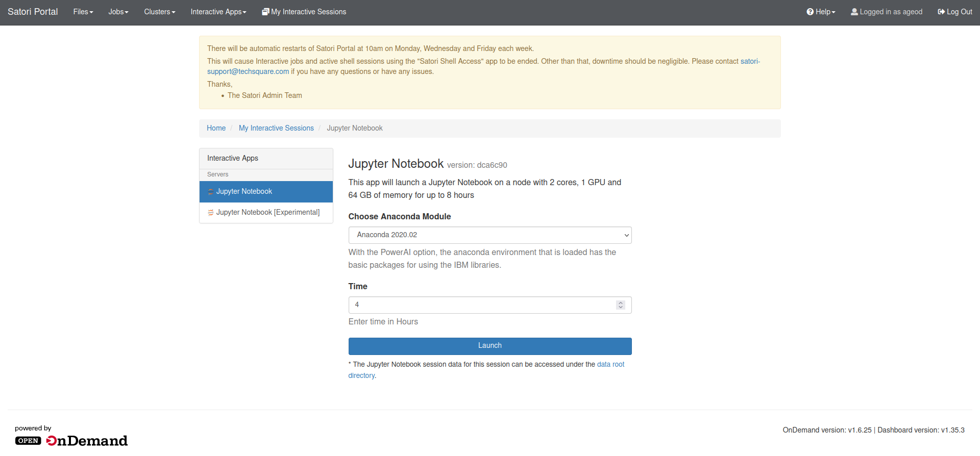
Task: Expand the Jobs dropdown menu
Action: coord(118,12)
